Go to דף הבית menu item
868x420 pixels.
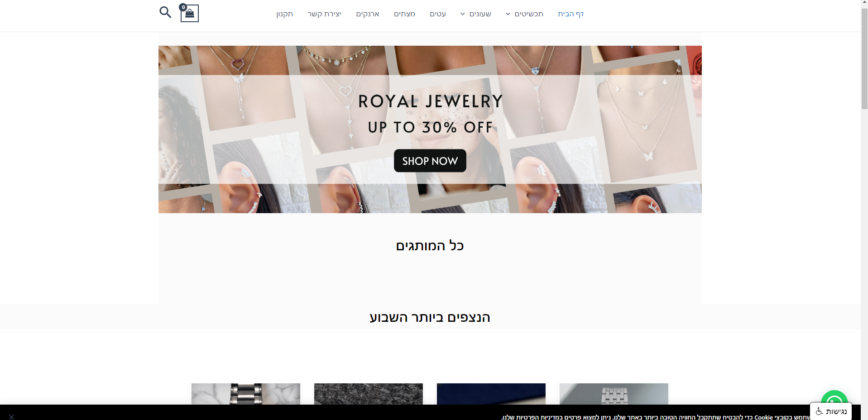coord(571,14)
